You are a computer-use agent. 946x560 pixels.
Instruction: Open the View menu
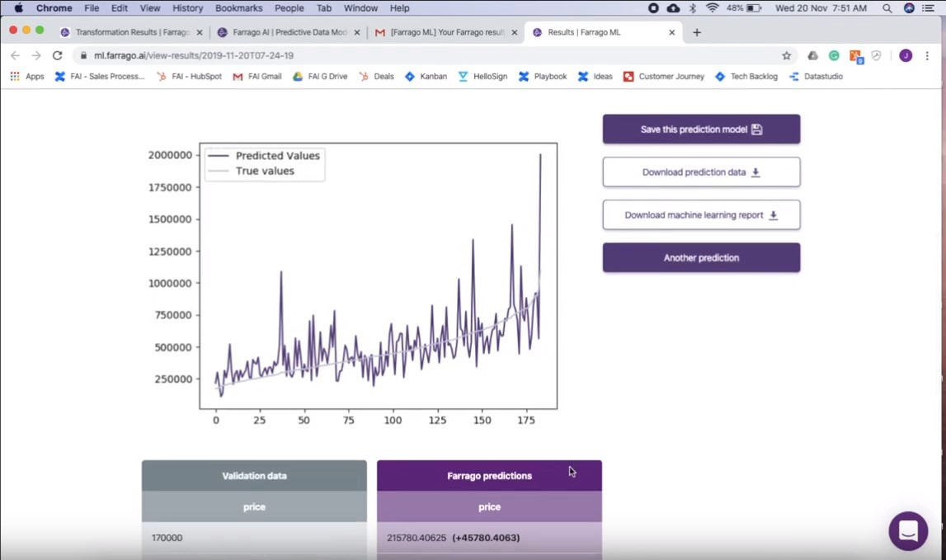pyautogui.click(x=149, y=8)
